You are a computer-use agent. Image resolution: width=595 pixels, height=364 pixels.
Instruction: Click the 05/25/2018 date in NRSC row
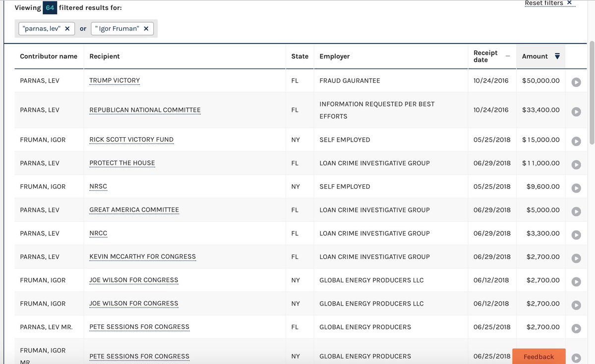point(492,187)
